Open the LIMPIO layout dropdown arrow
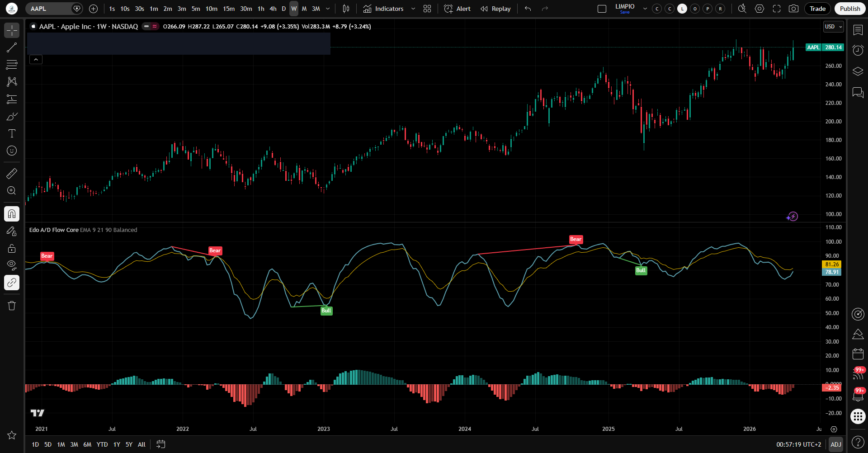 (x=645, y=9)
